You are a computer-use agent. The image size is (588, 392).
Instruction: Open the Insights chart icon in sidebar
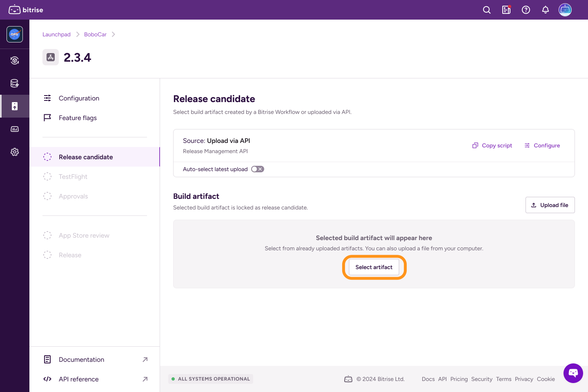pyautogui.click(x=15, y=129)
